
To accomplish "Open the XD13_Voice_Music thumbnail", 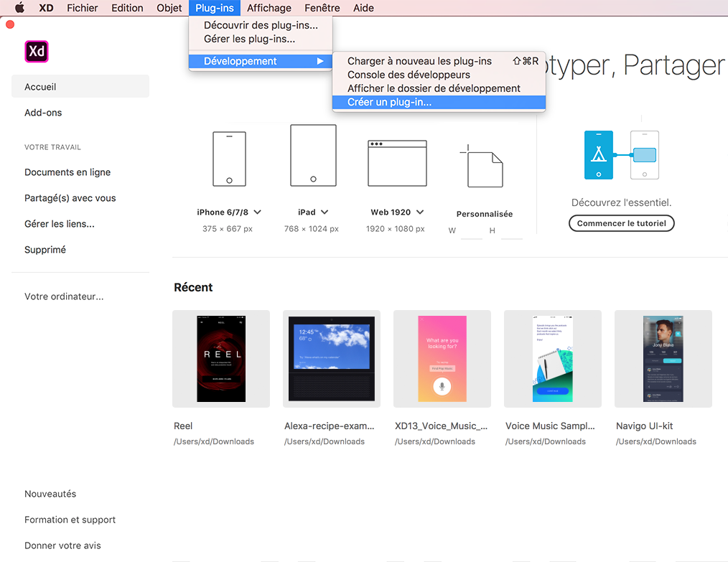I will (x=442, y=359).
